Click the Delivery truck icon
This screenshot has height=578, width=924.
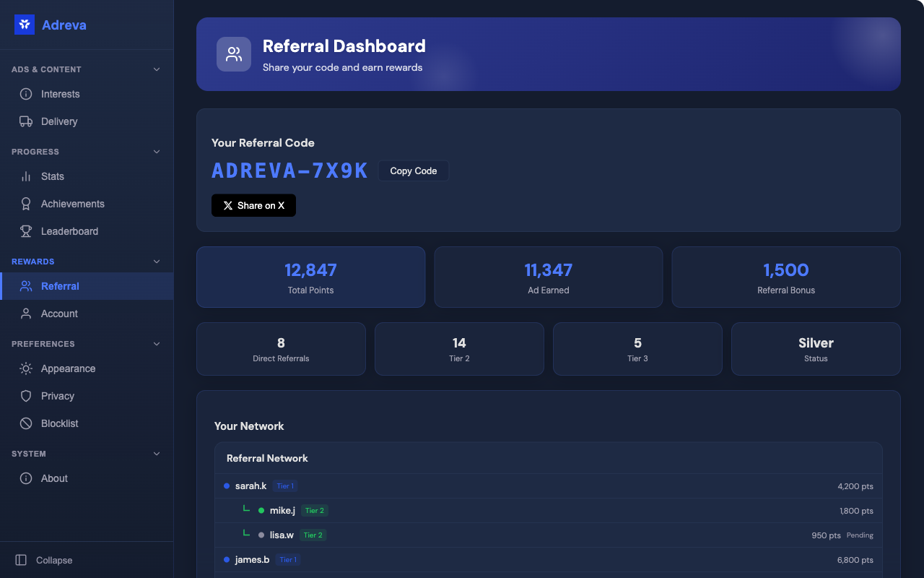click(x=26, y=121)
